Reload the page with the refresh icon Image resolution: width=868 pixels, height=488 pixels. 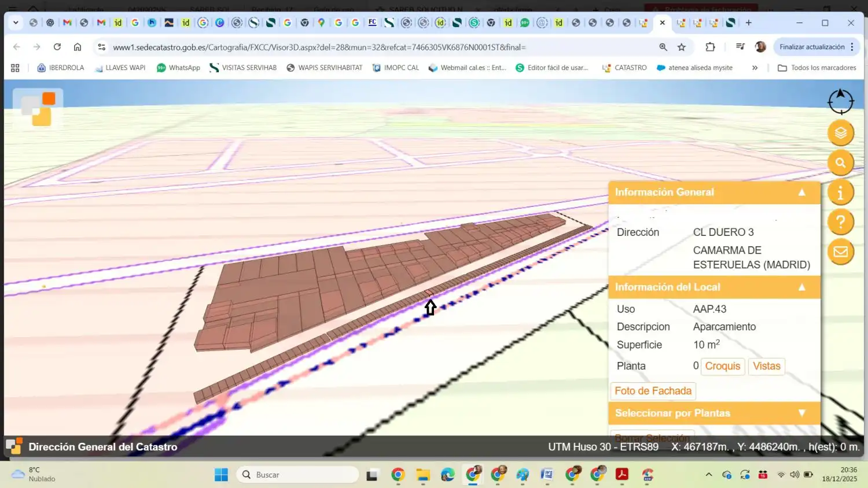point(57,47)
